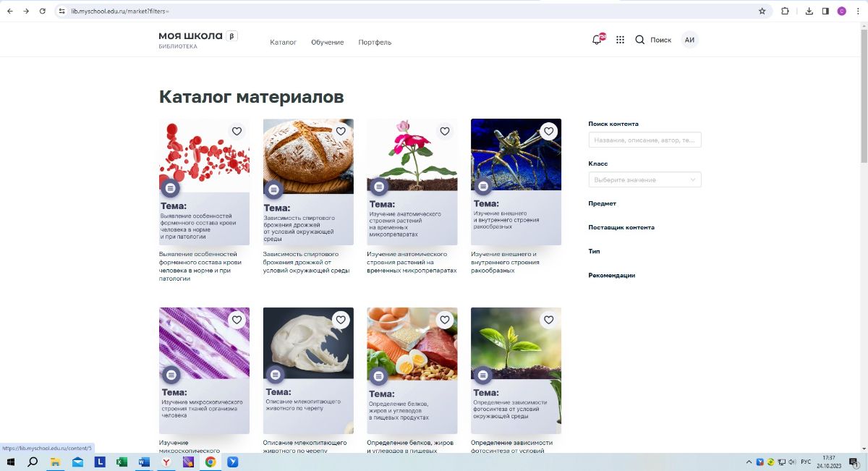Open the Chrome profile avatar in toolbar

[842, 11]
